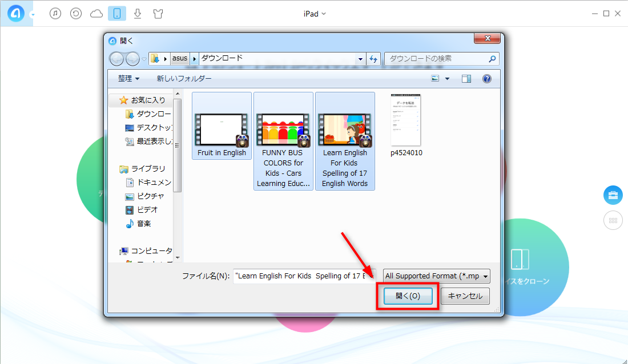
Task: Open the iCloud content cloud icon
Action: [x=96, y=14]
